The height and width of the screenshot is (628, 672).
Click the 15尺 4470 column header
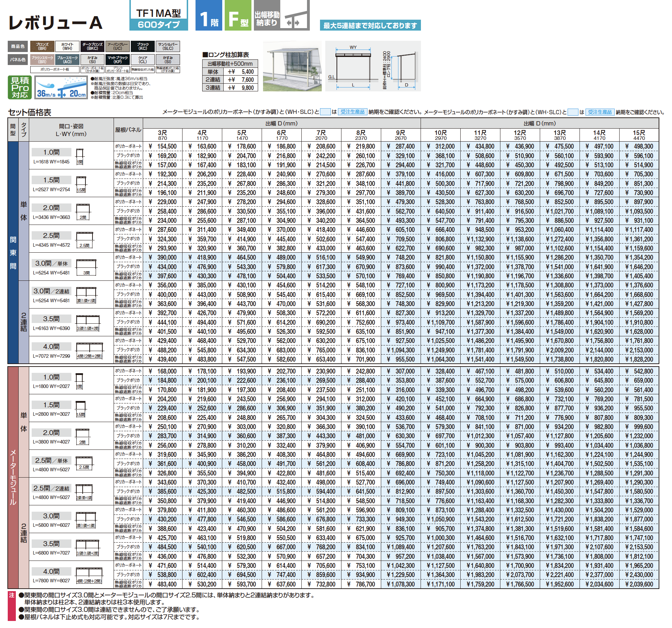pyautogui.click(x=639, y=135)
